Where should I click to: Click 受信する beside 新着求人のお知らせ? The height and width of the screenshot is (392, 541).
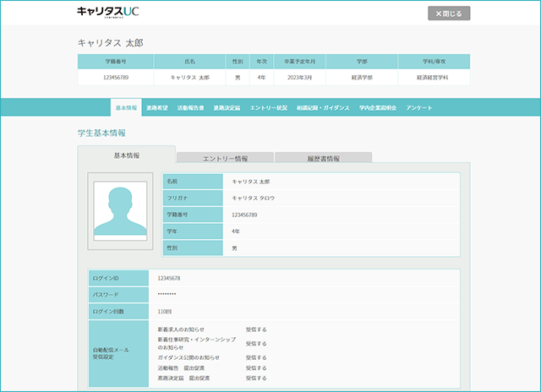[256, 329]
